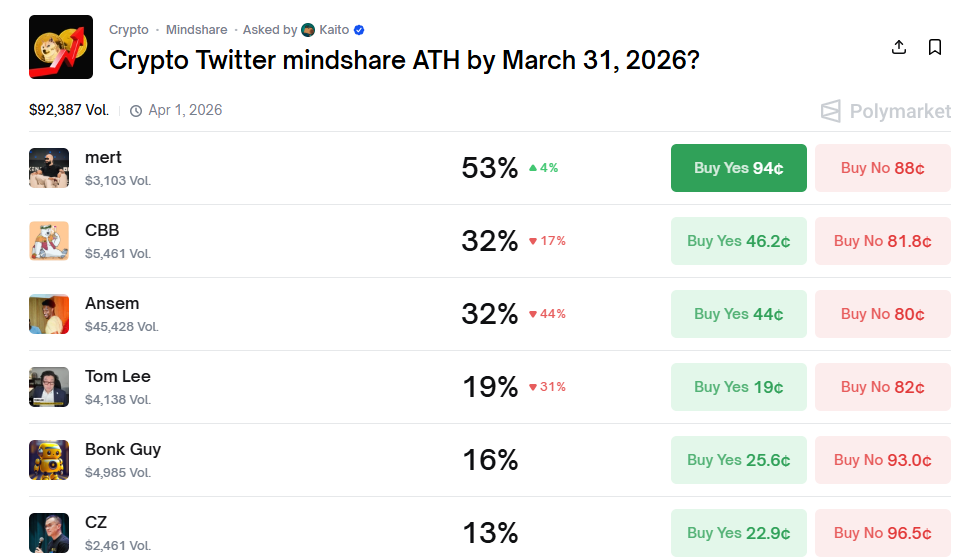Select the Bonk Guy robot avatar
The height and width of the screenshot is (558, 963).
(x=49, y=460)
